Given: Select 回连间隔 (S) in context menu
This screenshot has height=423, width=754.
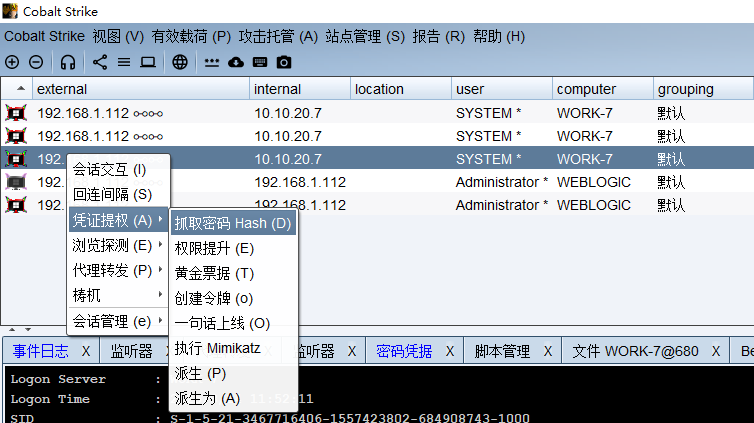Looking at the screenshot, I should coord(118,195).
